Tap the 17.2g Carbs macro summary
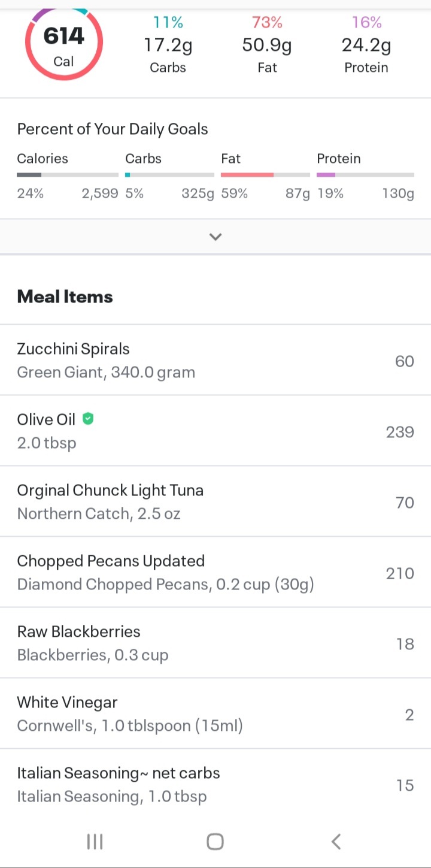 (x=168, y=44)
